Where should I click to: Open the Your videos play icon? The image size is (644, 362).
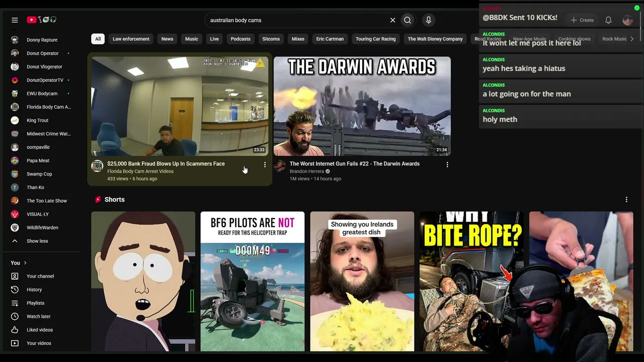tap(15, 343)
